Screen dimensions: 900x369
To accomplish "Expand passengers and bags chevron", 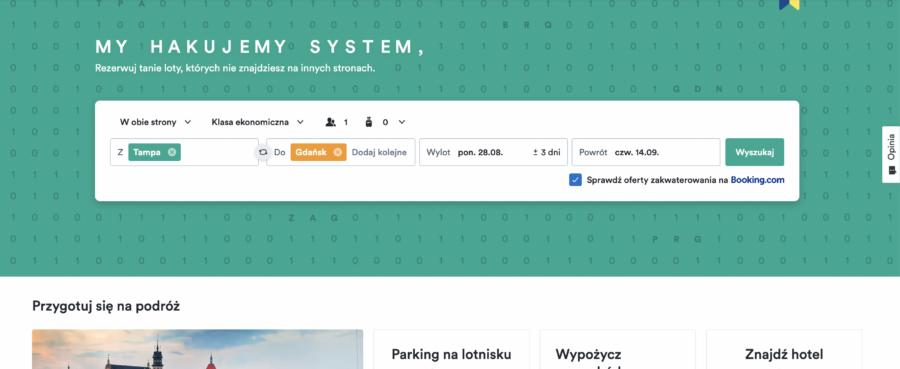I will pos(402,122).
